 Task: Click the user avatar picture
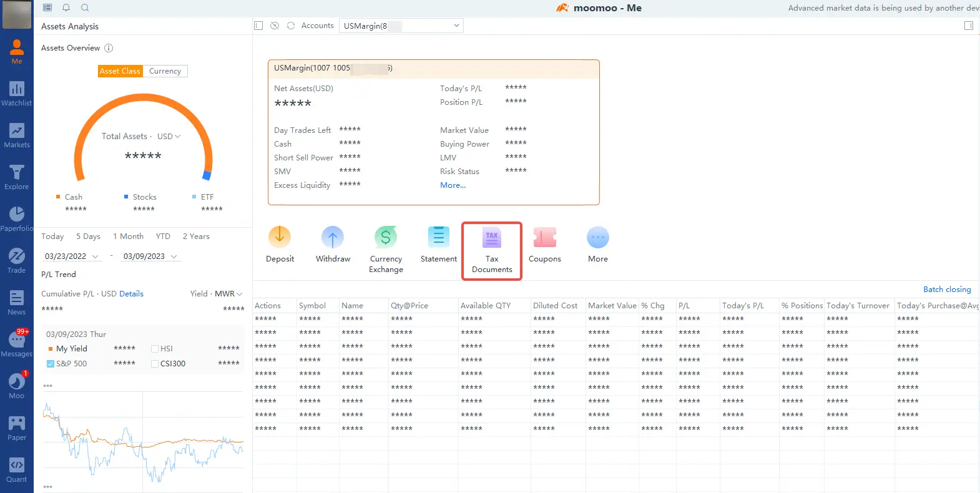[x=17, y=14]
